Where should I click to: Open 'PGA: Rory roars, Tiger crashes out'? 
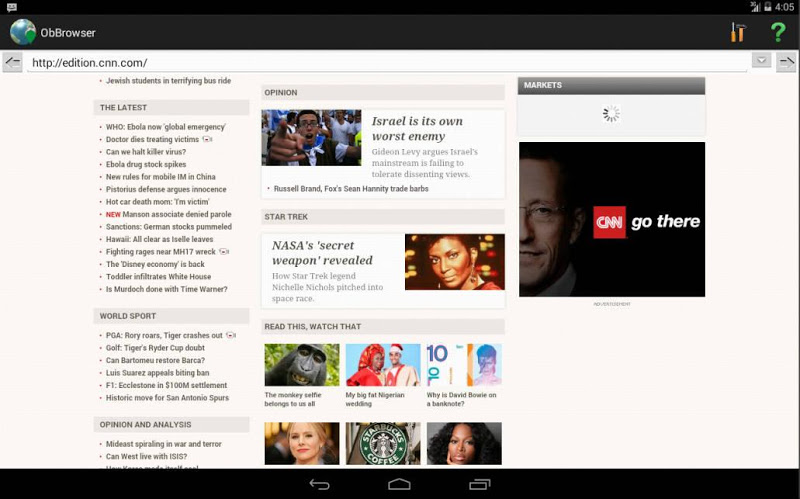[164, 335]
